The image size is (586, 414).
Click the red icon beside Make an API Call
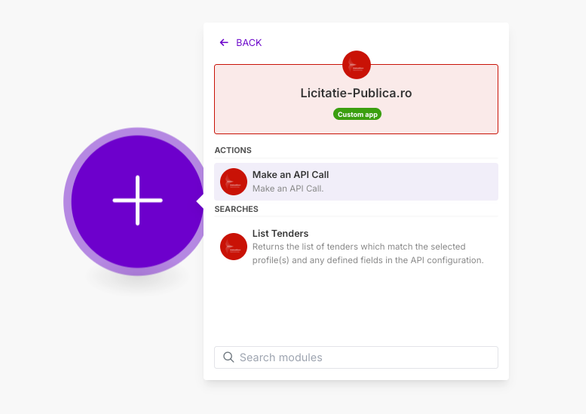pos(234,182)
